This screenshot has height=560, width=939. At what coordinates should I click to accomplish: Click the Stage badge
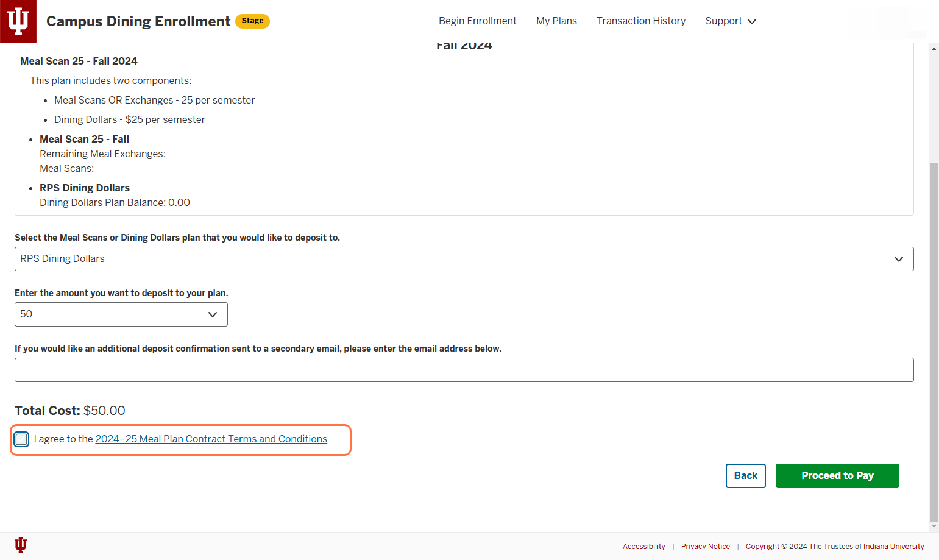pos(252,21)
